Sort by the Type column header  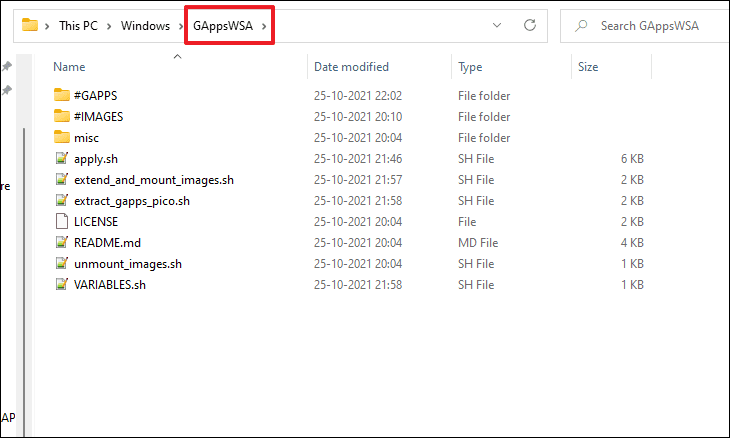pos(470,67)
